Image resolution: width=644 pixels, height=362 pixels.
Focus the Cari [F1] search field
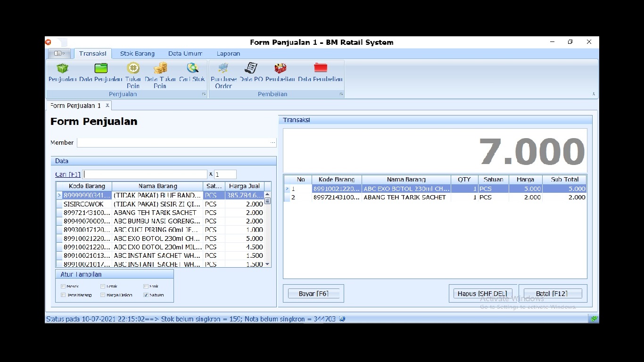(x=145, y=174)
